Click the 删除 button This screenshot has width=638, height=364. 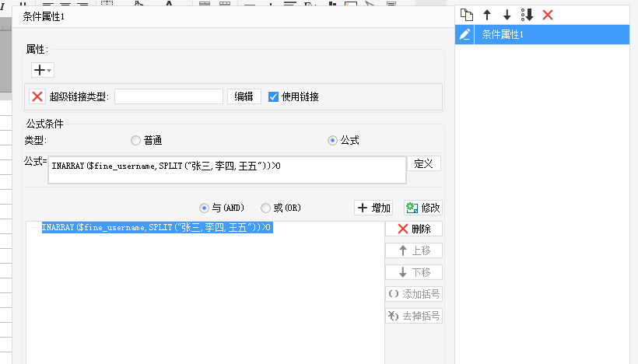(x=414, y=229)
